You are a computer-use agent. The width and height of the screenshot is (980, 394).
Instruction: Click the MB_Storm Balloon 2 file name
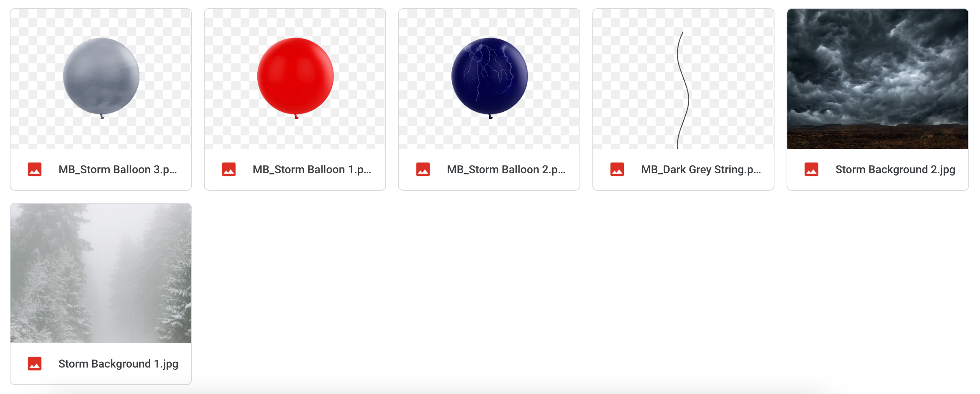[506, 170]
